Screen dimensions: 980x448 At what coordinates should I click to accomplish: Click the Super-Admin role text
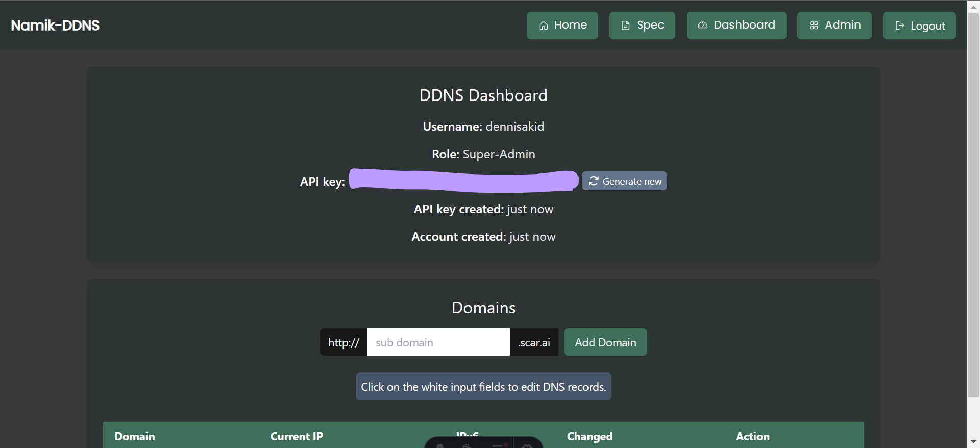click(499, 154)
